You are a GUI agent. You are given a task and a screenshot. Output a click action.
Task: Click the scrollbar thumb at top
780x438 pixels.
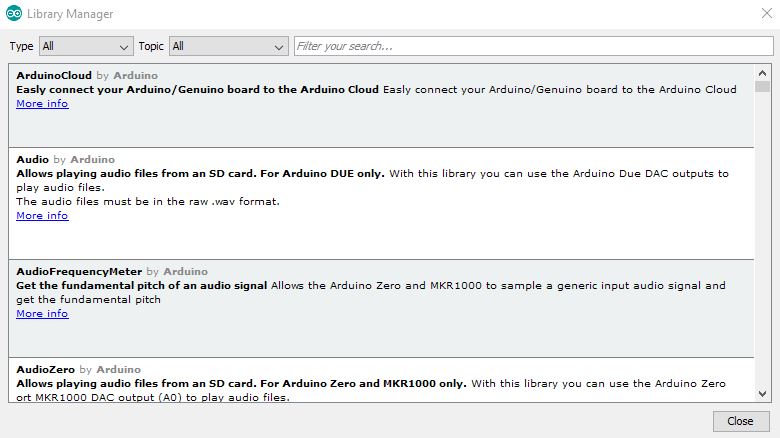[762, 86]
